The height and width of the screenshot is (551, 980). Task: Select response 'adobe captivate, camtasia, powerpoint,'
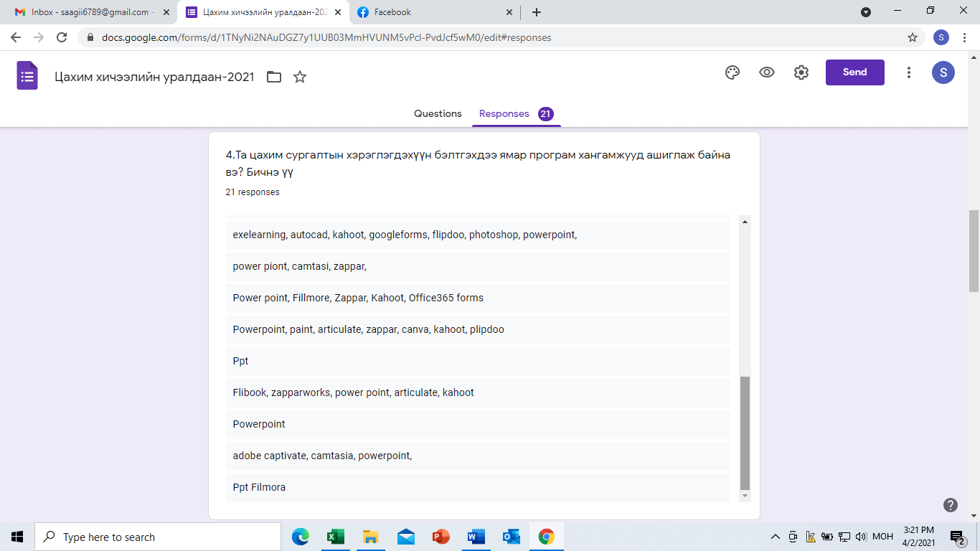pos(478,456)
